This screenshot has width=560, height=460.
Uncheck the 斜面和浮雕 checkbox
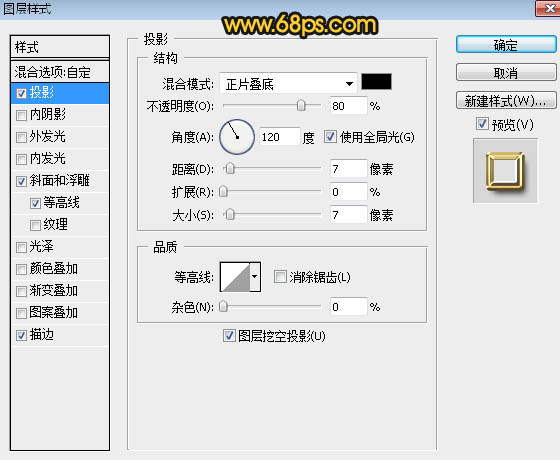(21, 181)
